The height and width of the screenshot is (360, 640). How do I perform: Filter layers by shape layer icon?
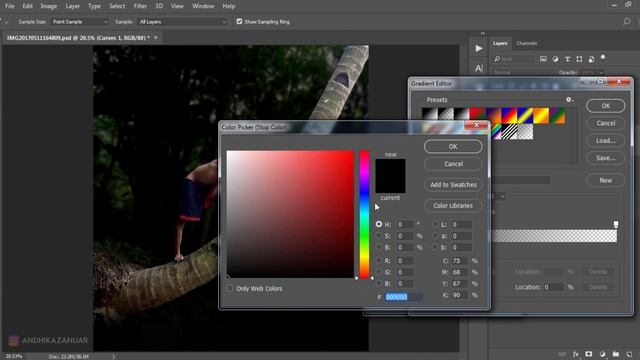click(579, 59)
